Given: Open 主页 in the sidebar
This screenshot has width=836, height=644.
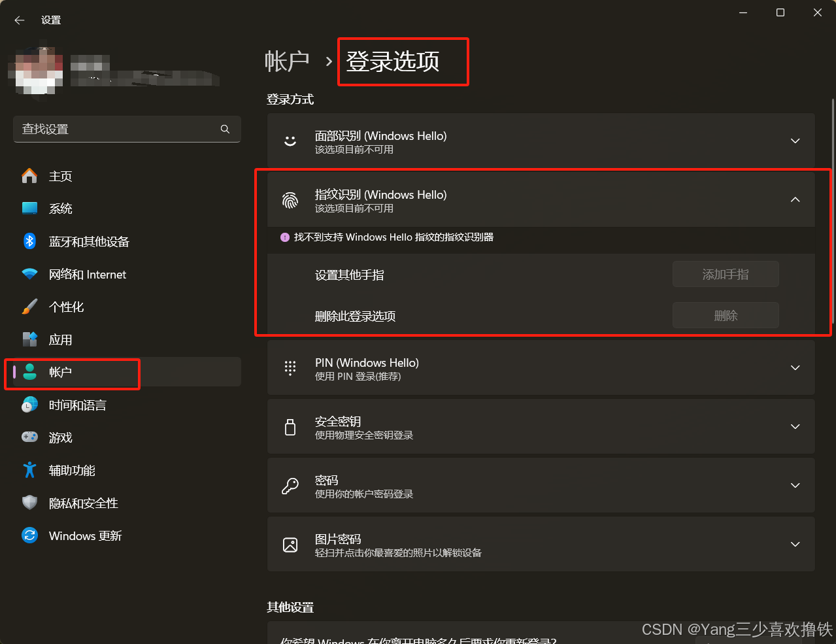Looking at the screenshot, I should click(127, 176).
